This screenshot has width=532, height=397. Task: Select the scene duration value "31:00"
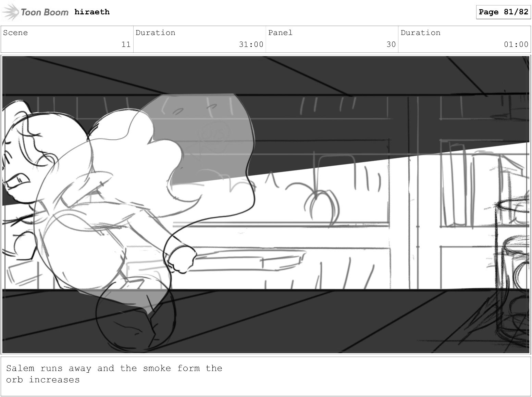click(x=251, y=44)
